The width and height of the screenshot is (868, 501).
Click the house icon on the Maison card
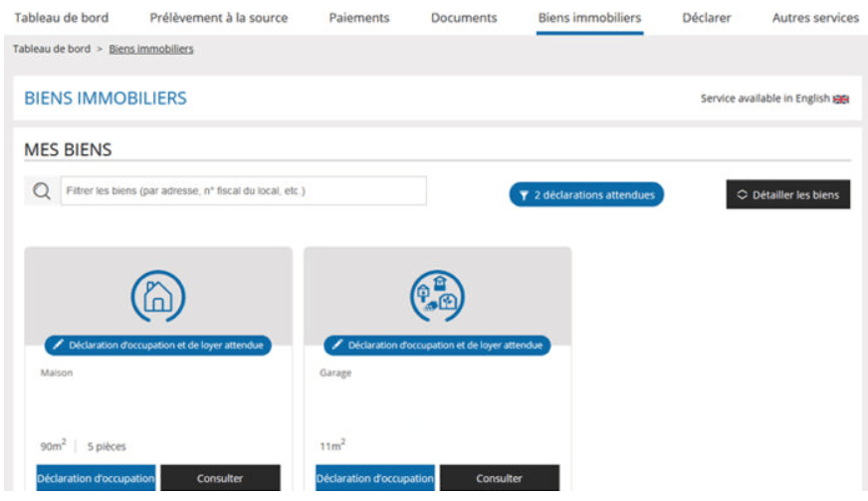point(158,296)
